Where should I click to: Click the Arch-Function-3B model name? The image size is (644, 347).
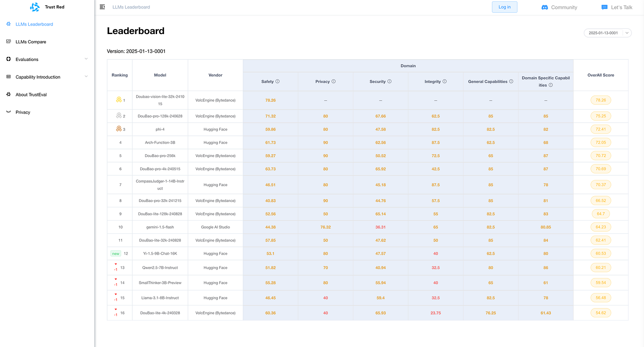[160, 143]
